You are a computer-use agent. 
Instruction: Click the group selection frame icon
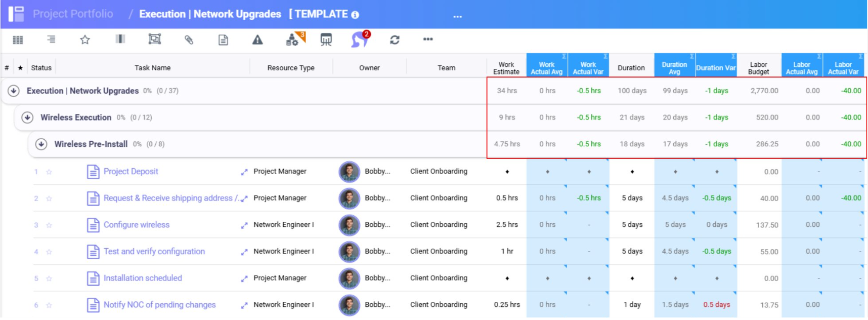(x=154, y=39)
